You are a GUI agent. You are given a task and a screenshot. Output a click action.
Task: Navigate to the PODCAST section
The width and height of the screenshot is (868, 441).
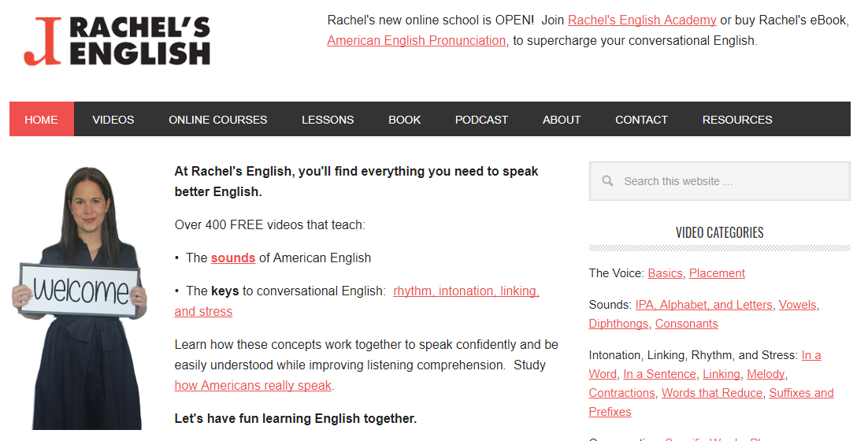click(481, 120)
